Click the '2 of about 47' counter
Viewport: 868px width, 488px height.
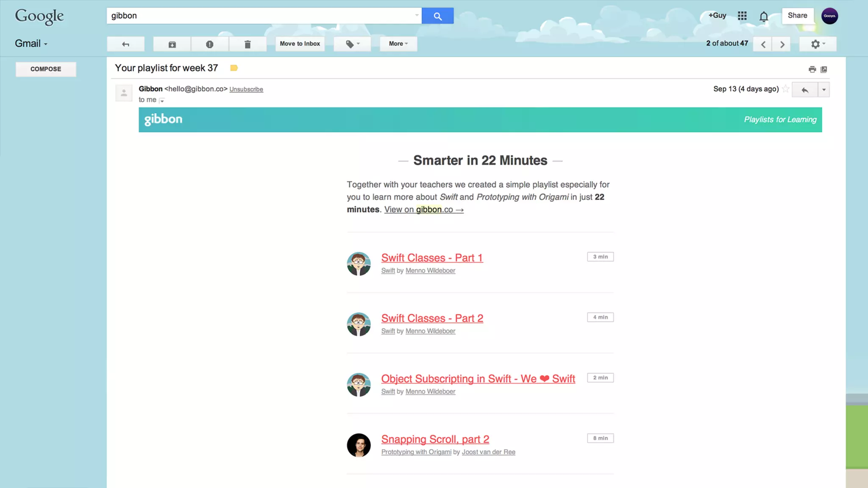727,44
